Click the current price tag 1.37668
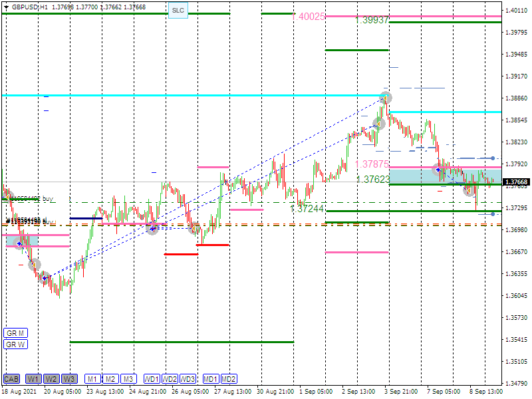The height and width of the screenshot is (399, 532). coord(516,182)
